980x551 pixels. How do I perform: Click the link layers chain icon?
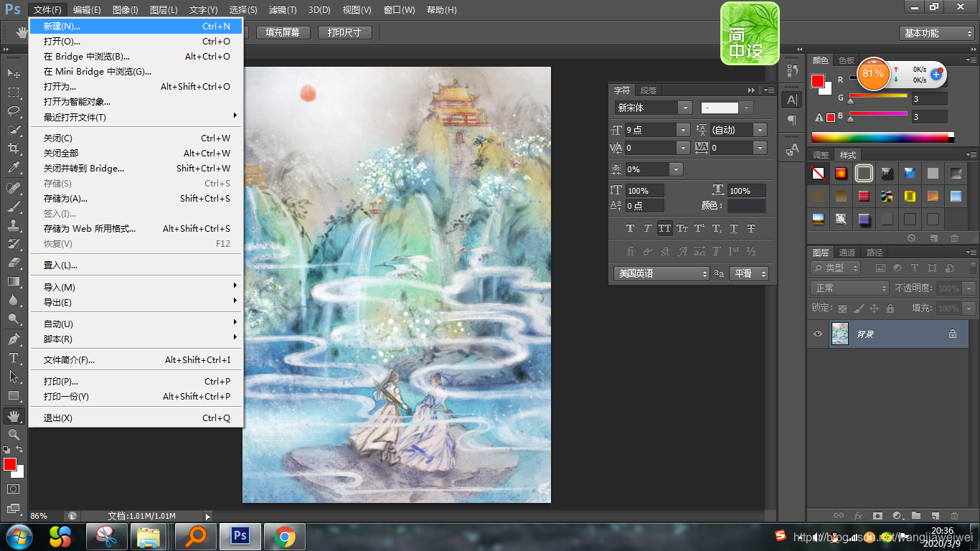[x=838, y=515]
